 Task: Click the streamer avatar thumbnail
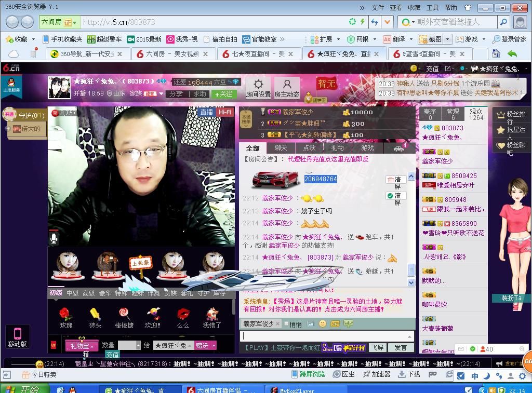coord(59,88)
